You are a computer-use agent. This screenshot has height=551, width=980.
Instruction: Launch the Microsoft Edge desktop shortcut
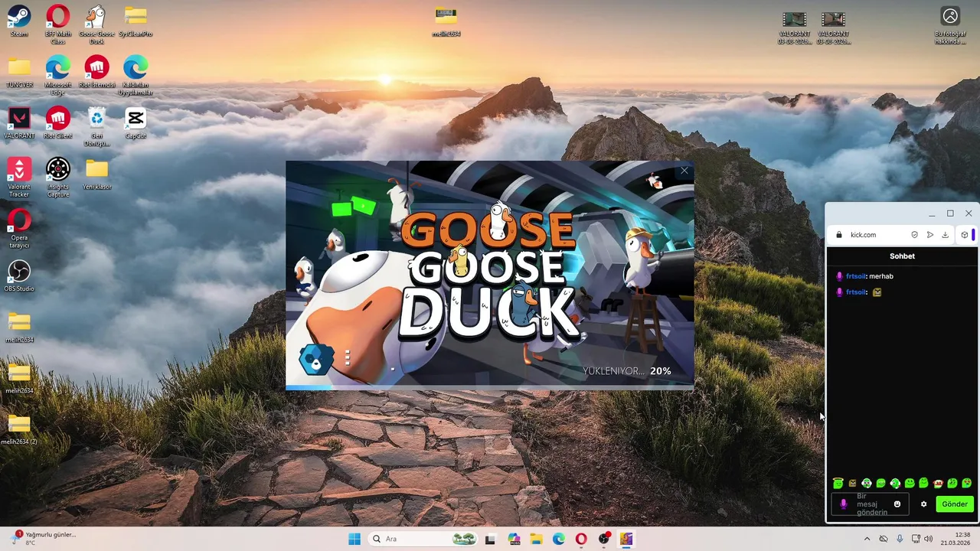click(58, 75)
